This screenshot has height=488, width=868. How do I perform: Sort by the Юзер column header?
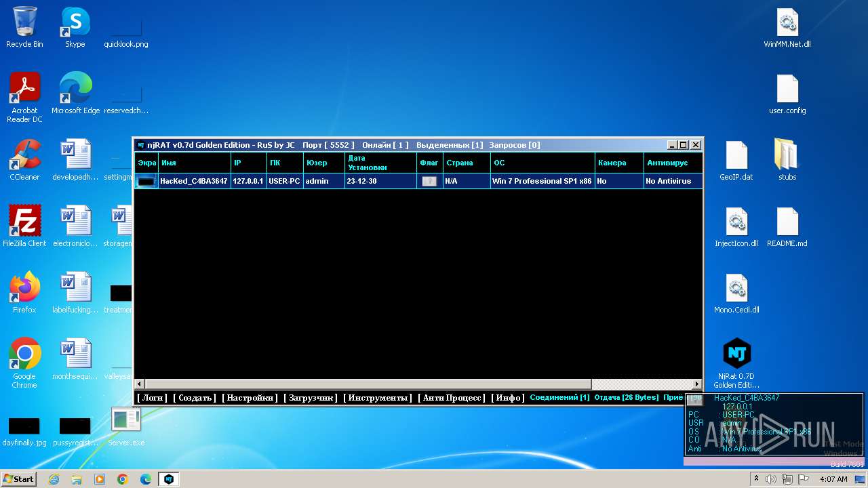(324, 163)
